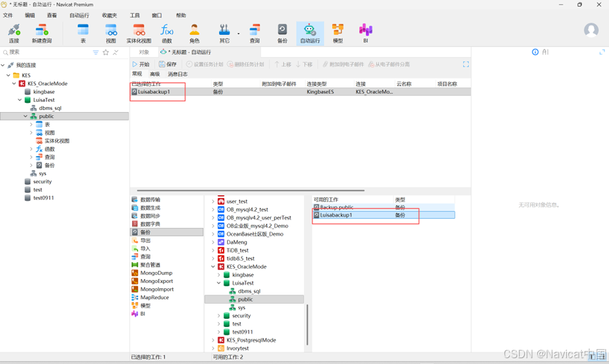Expand OB_mysql4.2_test in bottom tree
Screen dimensions: 609x364
pyautogui.click(x=213, y=210)
